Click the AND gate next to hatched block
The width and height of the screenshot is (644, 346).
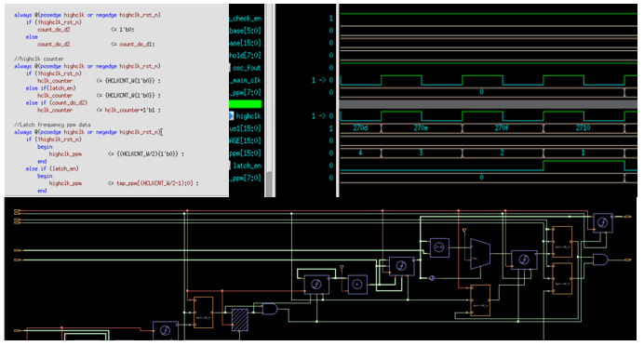[x=270, y=309]
